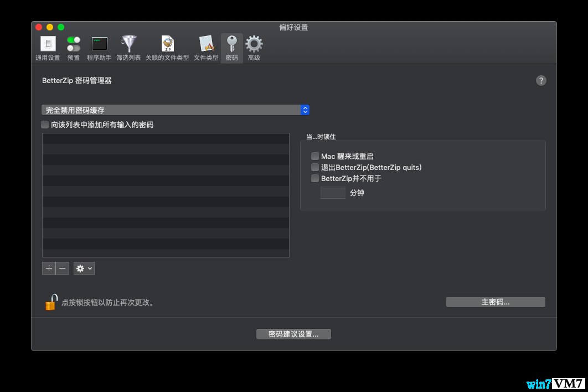Open 密码建议设置... button

(293, 334)
